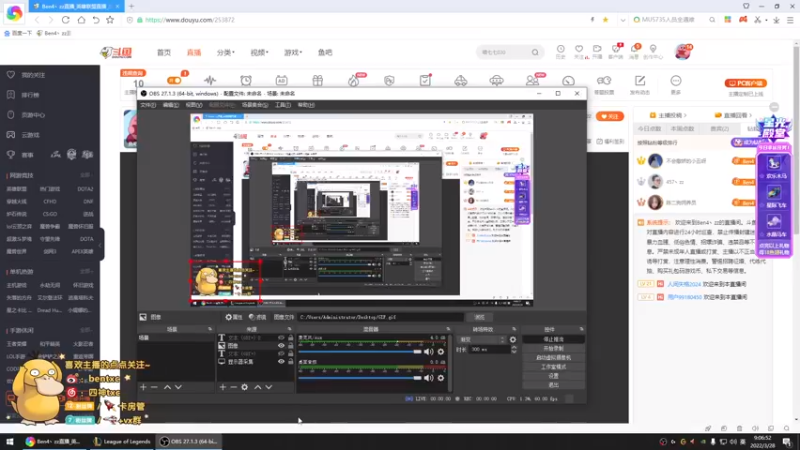Open the OBS 视图(V) menu

click(x=194, y=105)
